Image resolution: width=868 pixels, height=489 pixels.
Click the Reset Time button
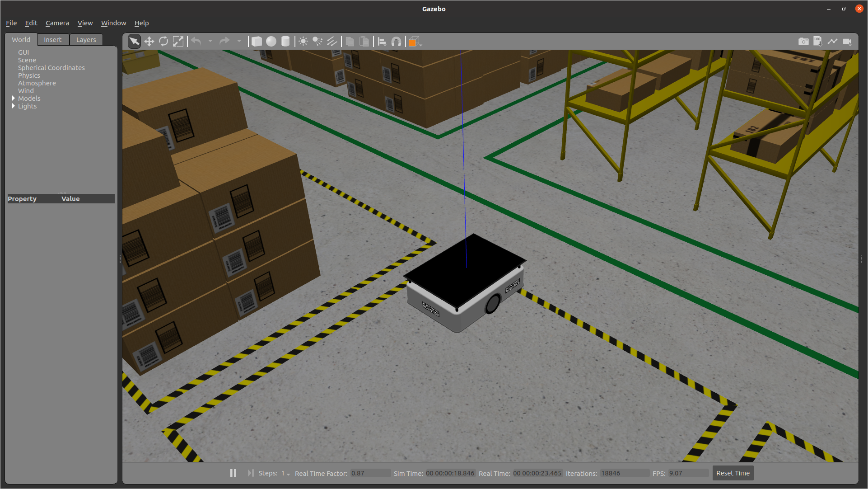coord(733,473)
